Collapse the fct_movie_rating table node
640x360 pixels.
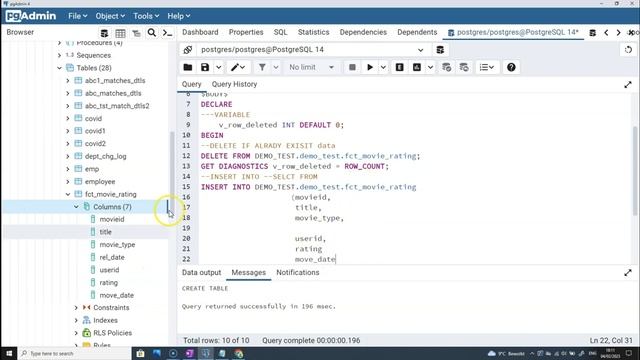click(68, 195)
